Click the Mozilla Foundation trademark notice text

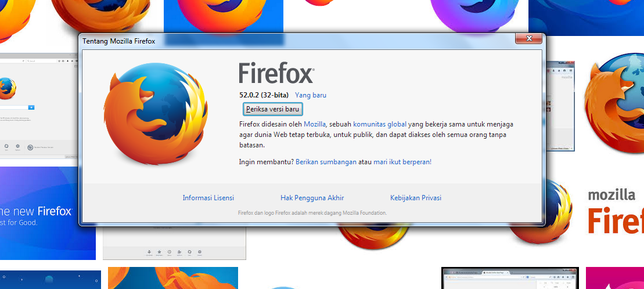tap(312, 213)
